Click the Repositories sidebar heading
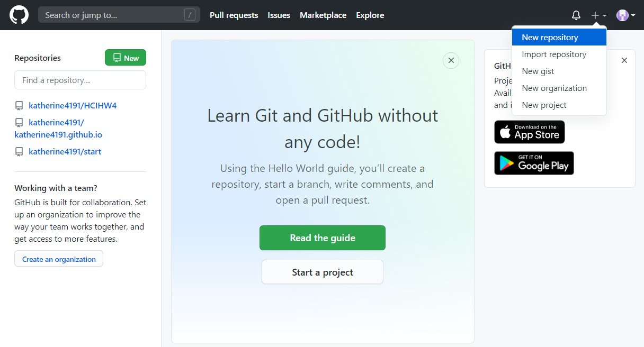 pyautogui.click(x=38, y=58)
